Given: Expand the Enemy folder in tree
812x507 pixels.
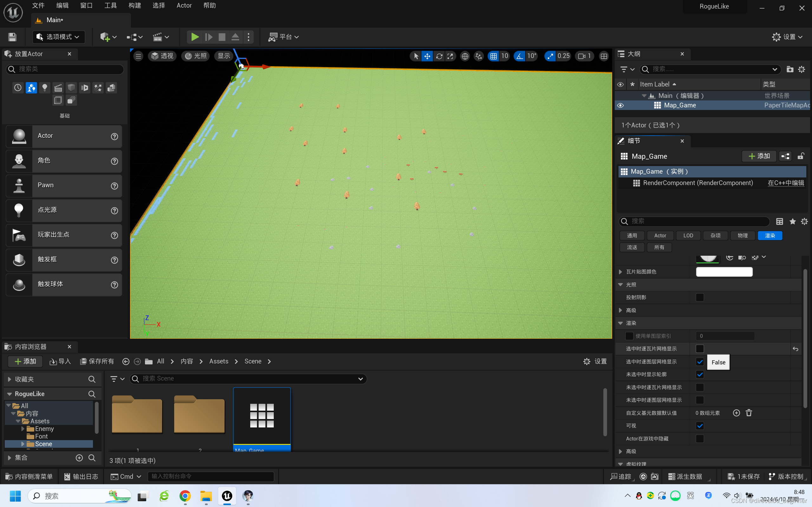Looking at the screenshot, I should tap(23, 428).
